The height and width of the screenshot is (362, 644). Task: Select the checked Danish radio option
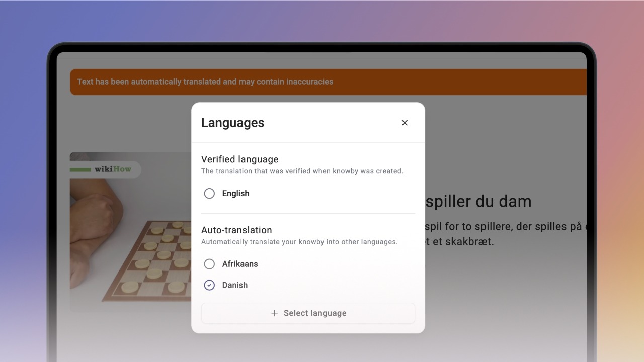click(209, 285)
